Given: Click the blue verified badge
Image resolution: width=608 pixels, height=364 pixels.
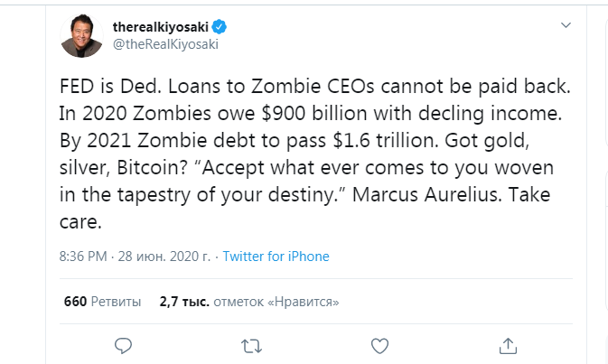Looking at the screenshot, I should (x=220, y=27).
